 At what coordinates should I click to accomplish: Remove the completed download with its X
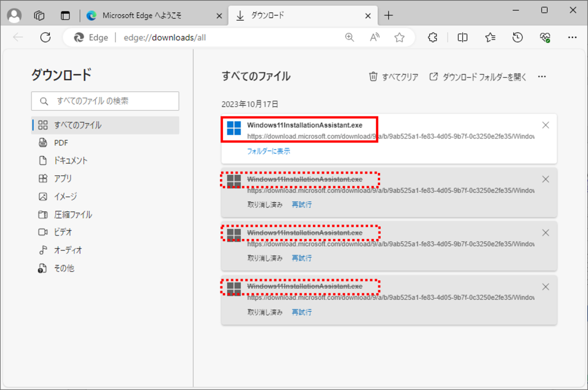click(x=546, y=125)
